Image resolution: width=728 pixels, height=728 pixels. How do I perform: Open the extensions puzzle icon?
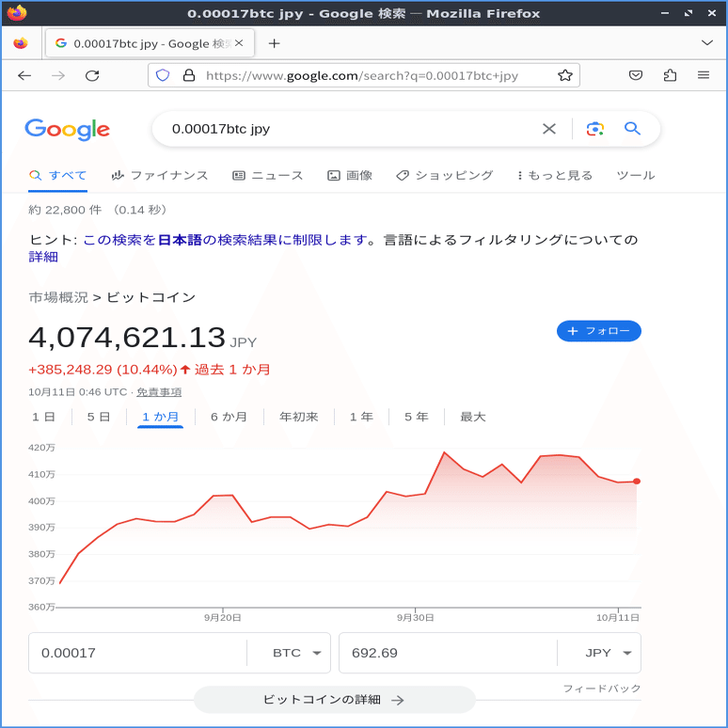[x=670, y=75]
